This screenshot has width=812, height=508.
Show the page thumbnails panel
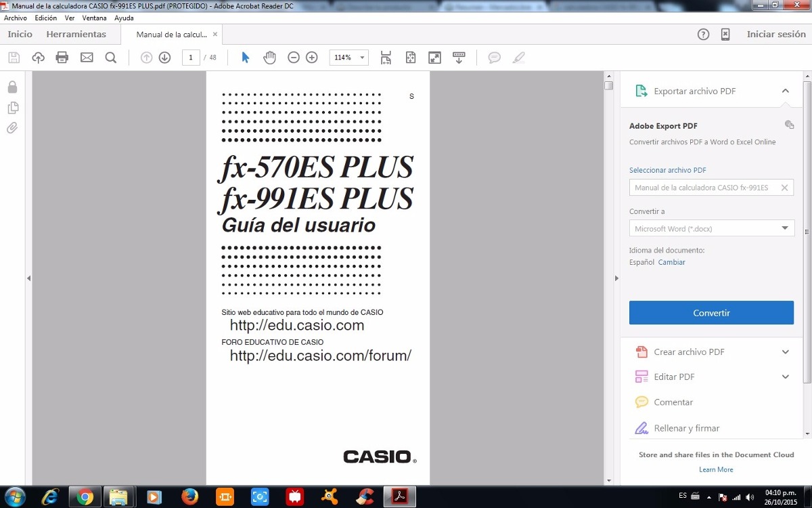[12, 108]
